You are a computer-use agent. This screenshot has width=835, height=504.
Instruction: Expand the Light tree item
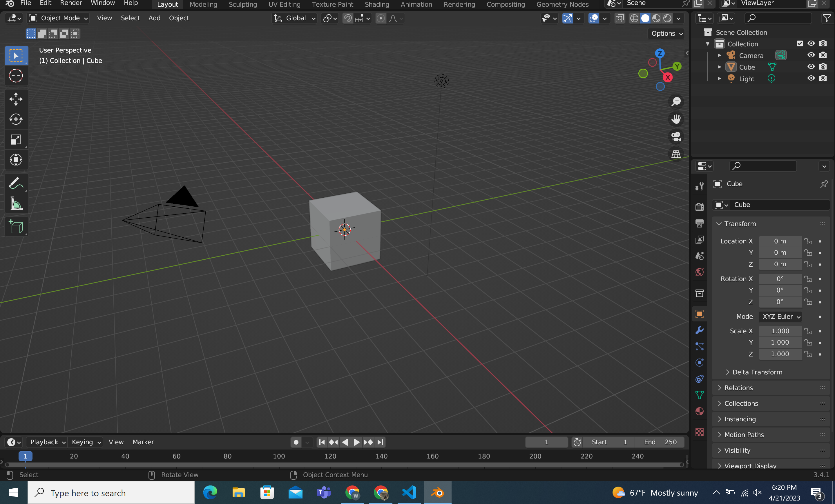point(719,78)
